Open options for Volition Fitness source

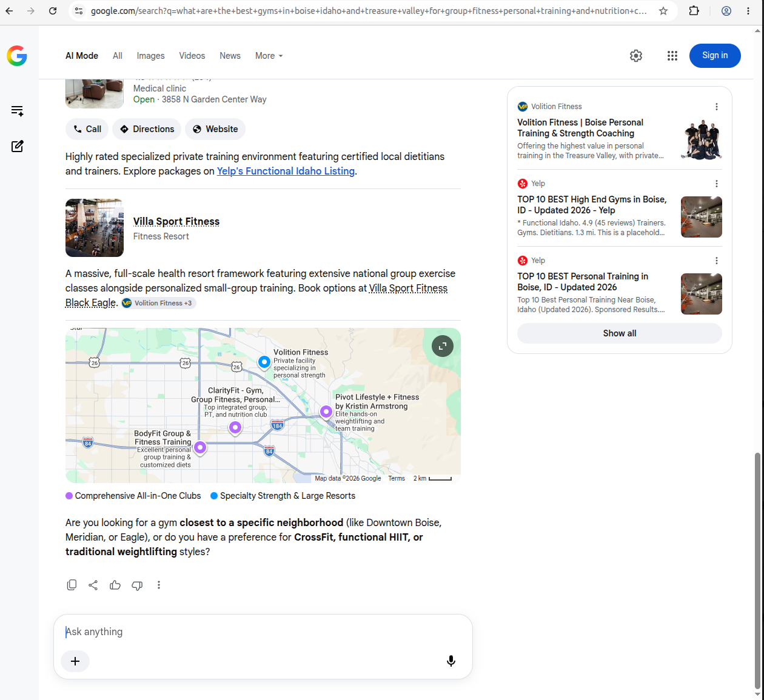click(x=717, y=107)
